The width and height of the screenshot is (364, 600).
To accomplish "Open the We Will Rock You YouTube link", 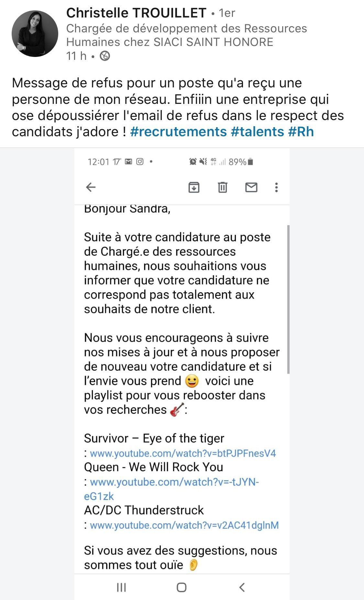I will click(174, 482).
